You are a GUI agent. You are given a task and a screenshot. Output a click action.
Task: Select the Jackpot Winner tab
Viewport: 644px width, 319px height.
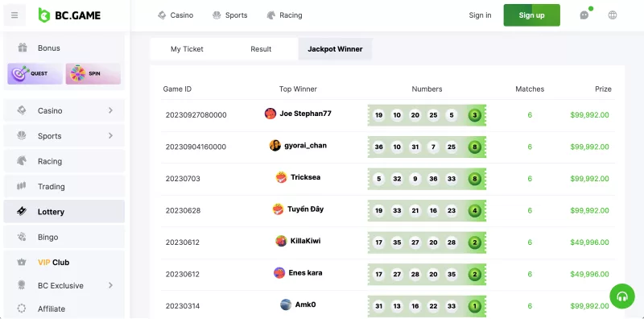pyautogui.click(x=335, y=49)
